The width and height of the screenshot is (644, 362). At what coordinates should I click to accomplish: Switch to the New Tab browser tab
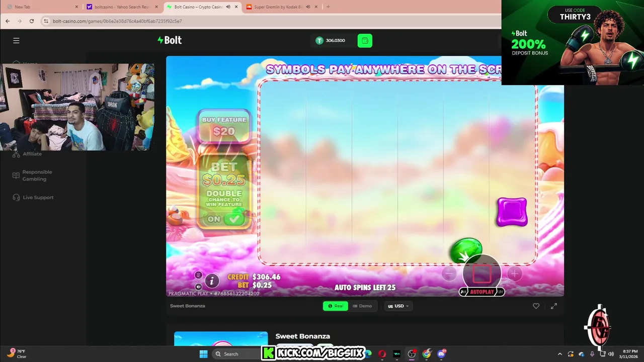click(x=41, y=7)
